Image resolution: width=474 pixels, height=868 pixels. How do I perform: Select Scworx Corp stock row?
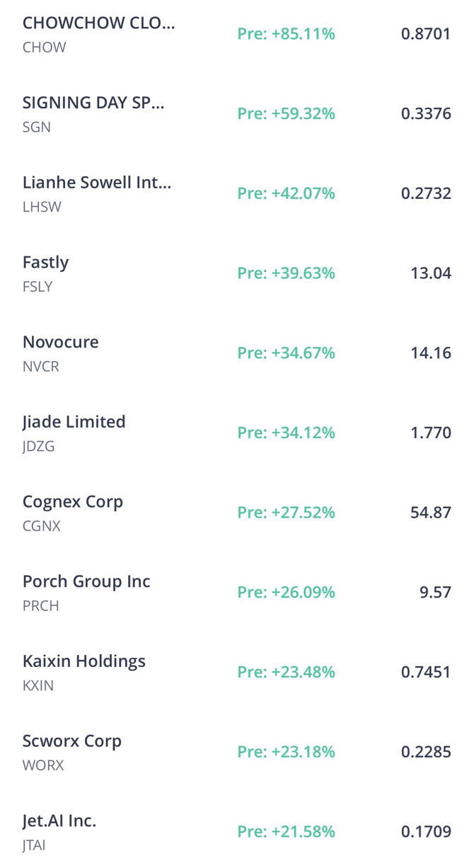point(237,752)
